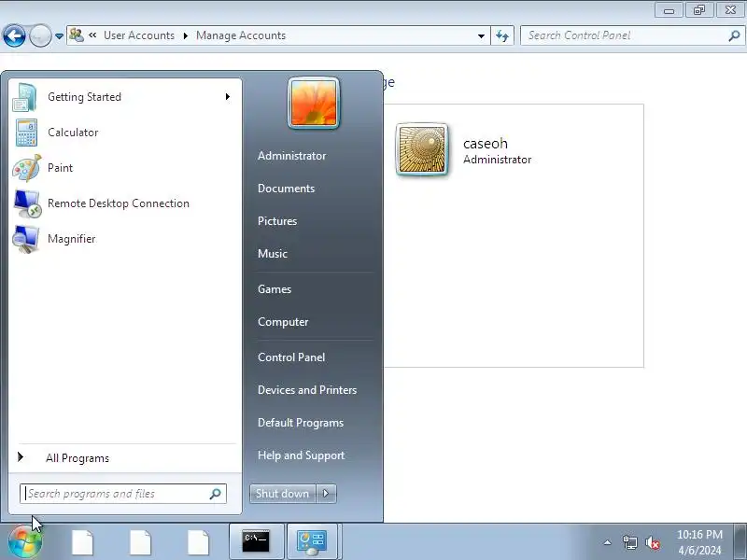Open Control Panel from the Start menu
The image size is (747, 560).
pyautogui.click(x=291, y=357)
